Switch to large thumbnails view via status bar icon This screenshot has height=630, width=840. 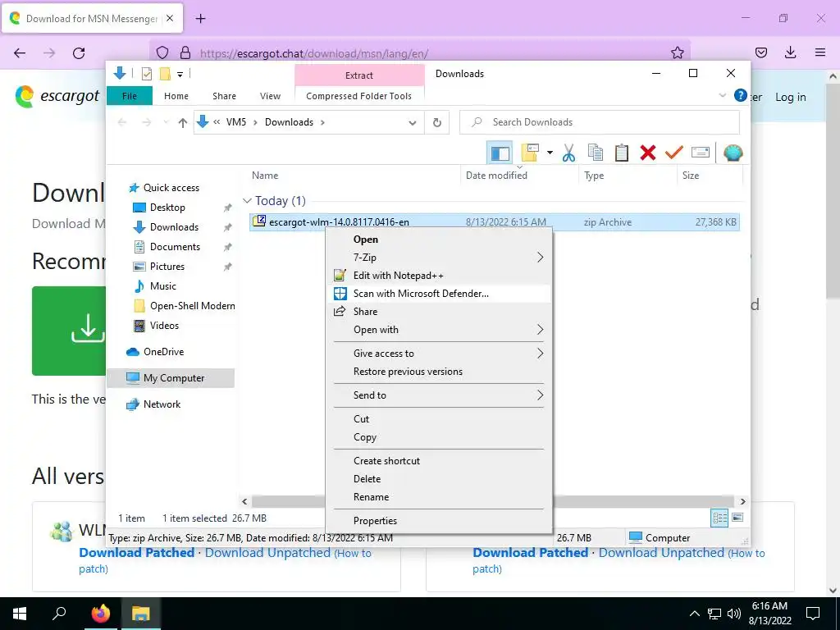coord(737,518)
